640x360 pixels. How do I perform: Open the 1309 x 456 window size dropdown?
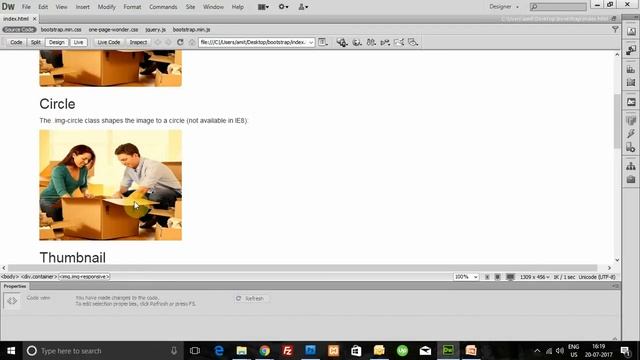coord(534,277)
